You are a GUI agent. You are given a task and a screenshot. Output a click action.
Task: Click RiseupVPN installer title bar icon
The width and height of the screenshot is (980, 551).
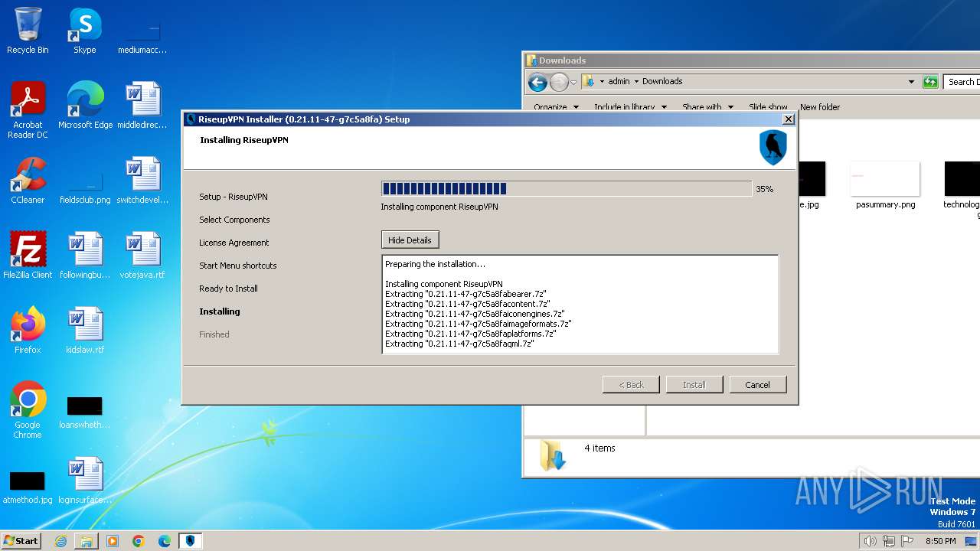(x=191, y=119)
